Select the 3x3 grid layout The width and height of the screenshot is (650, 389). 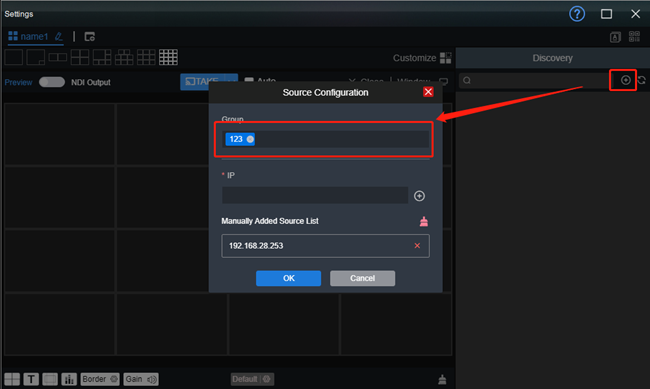click(x=146, y=57)
